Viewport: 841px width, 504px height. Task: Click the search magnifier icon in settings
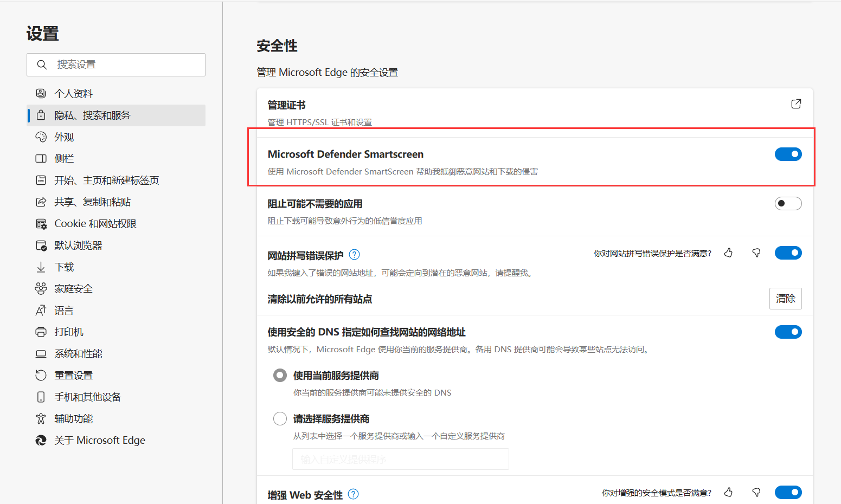[42, 64]
